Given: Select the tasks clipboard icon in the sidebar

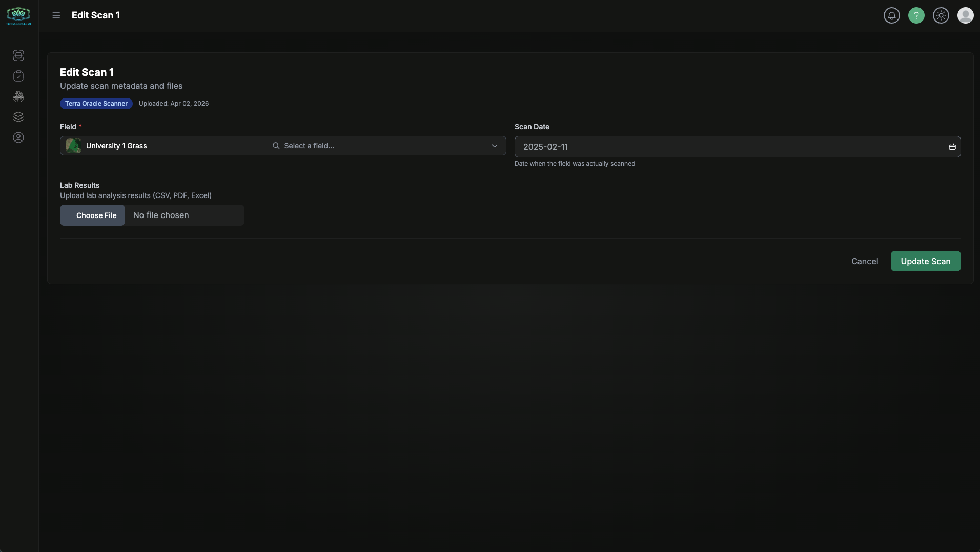Looking at the screenshot, I should pos(18,76).
